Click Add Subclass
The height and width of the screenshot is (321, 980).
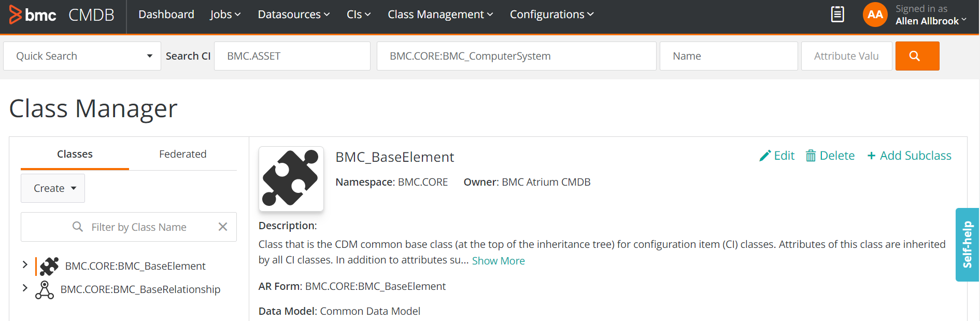click(909, 156)
